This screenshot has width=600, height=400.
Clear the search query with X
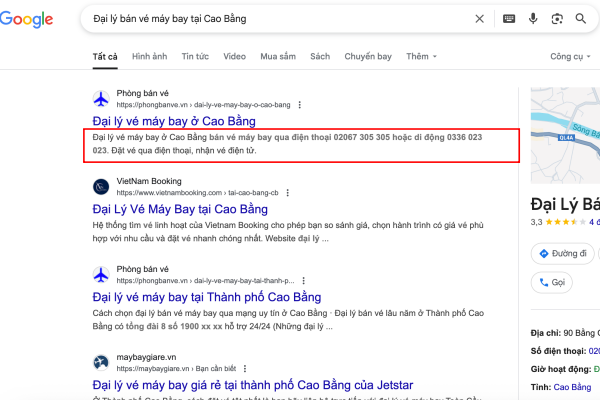click(480, 19)
